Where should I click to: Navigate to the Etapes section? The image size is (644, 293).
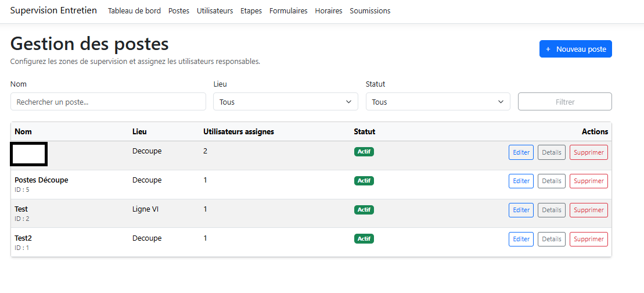tap(251, 11)
